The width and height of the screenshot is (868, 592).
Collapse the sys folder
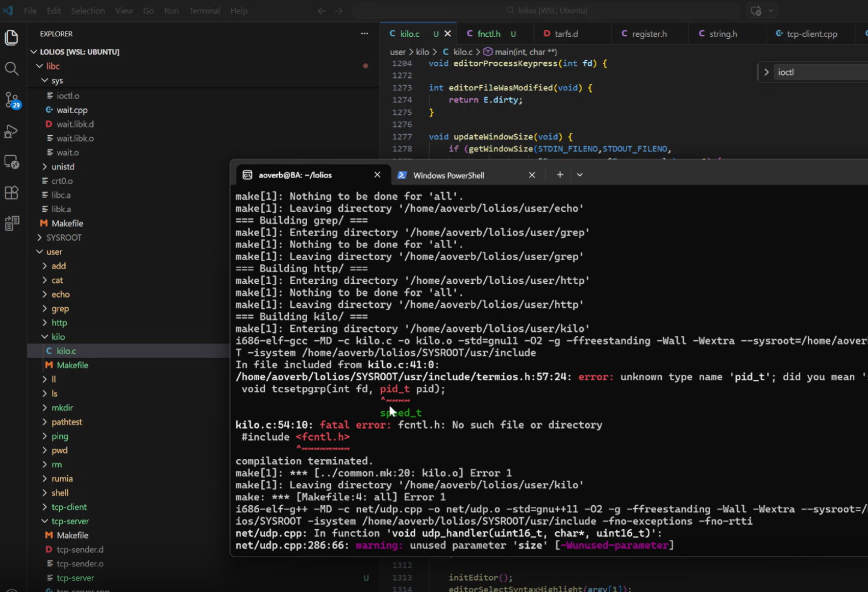click(x=57, y=81)
